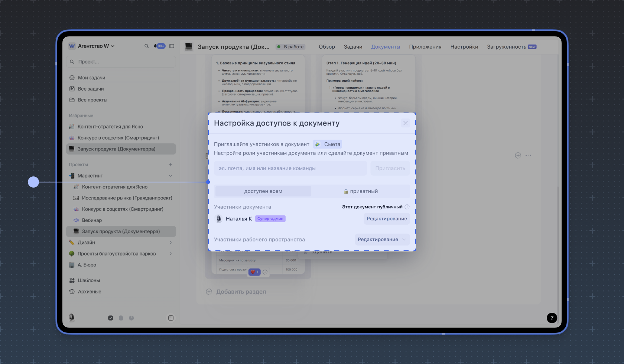Open the calendar grid icon at sidebar bottom

[171, 318]
